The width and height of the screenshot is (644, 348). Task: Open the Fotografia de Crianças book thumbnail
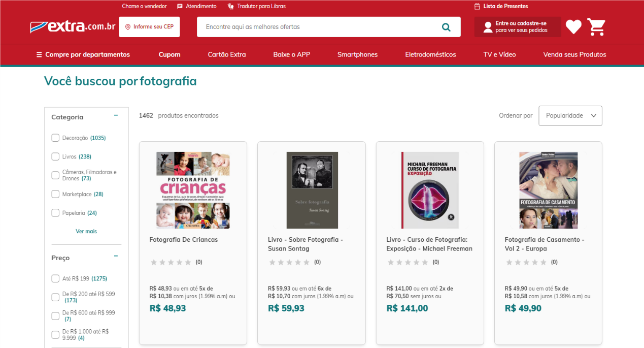(x=193, y=190)
